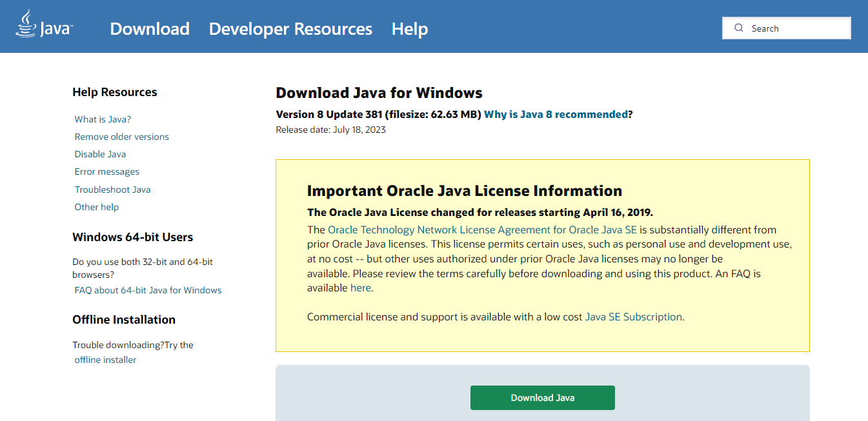The width and height of the screenshot is (868, 421).
Task: Open the Download menu item
Action: [x=150, y=29]
